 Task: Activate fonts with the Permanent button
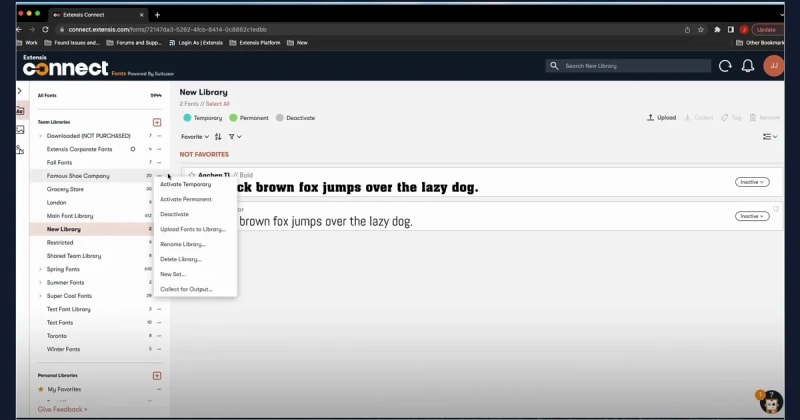point(249,118)
